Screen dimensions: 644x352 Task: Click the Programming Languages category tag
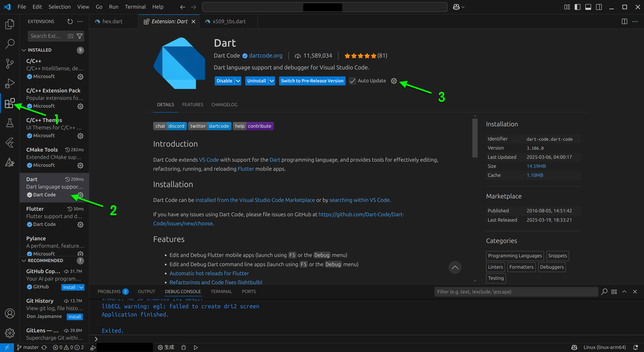pos(515,256)
